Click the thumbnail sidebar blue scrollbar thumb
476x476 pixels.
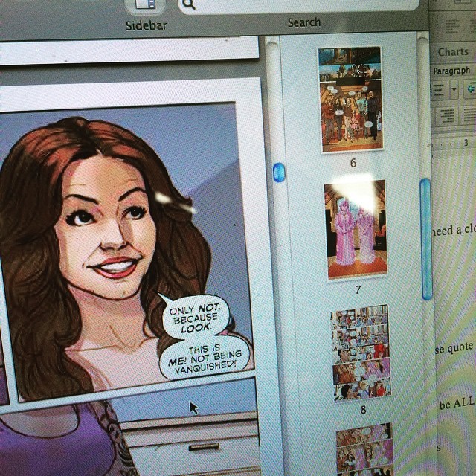coord(426,239)
